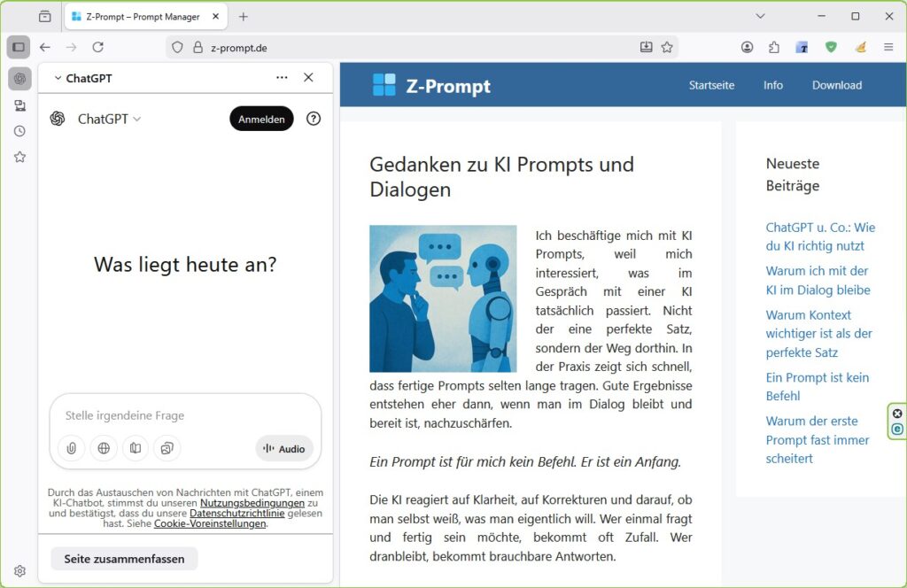Enable web search via the globe icon
The height and width of the screenshot is (588, 907).
pyautogui.click(x=104, y=449)
